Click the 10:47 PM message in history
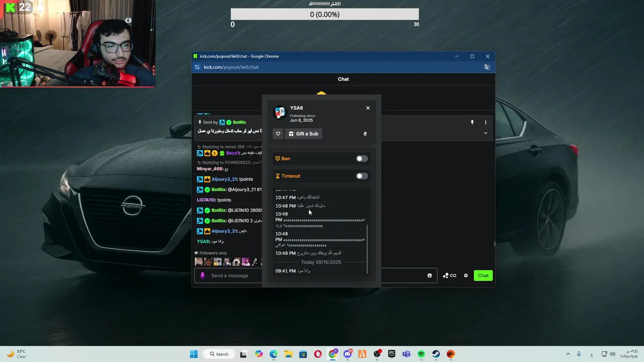Viewport: 644px width, 362px height. (297, 198)
